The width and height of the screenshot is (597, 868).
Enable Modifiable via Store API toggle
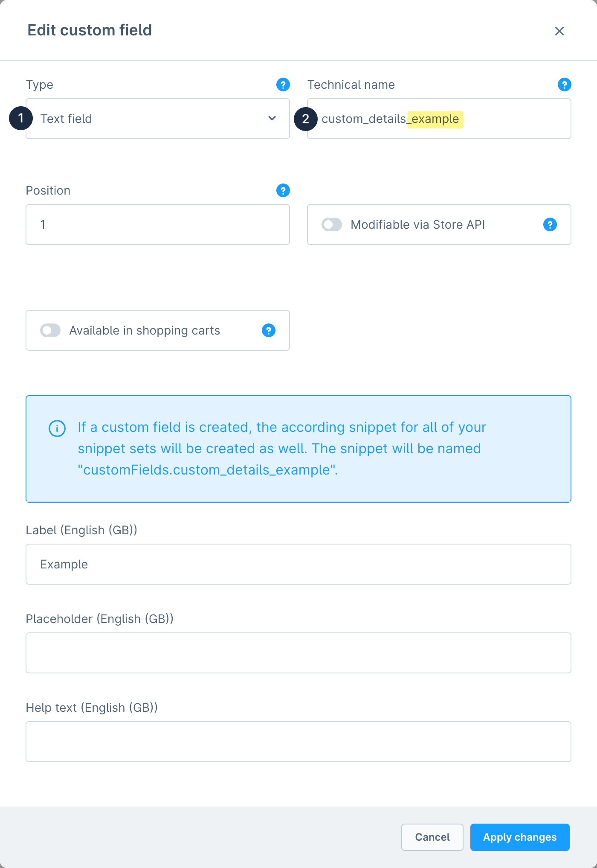[x=332, y=224]
